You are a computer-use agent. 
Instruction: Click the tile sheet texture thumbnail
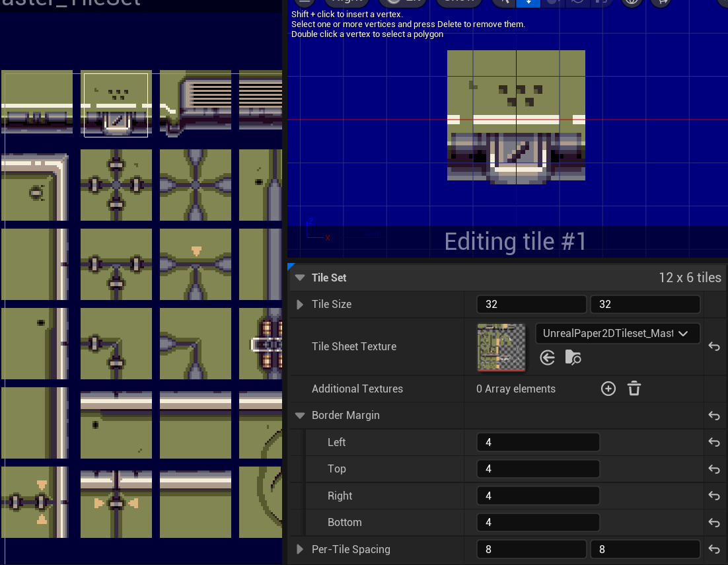pos(500,346)
